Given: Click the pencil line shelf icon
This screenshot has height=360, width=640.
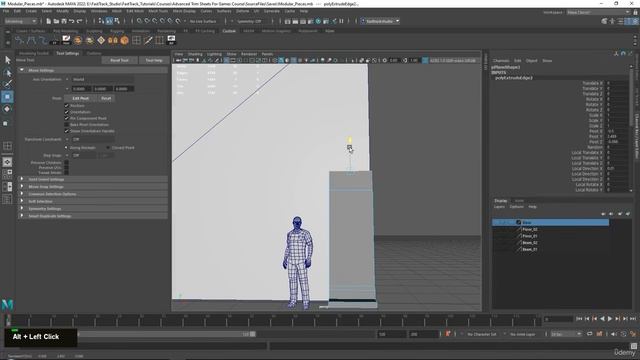Looking at the screenshot, I should [148, 40].
